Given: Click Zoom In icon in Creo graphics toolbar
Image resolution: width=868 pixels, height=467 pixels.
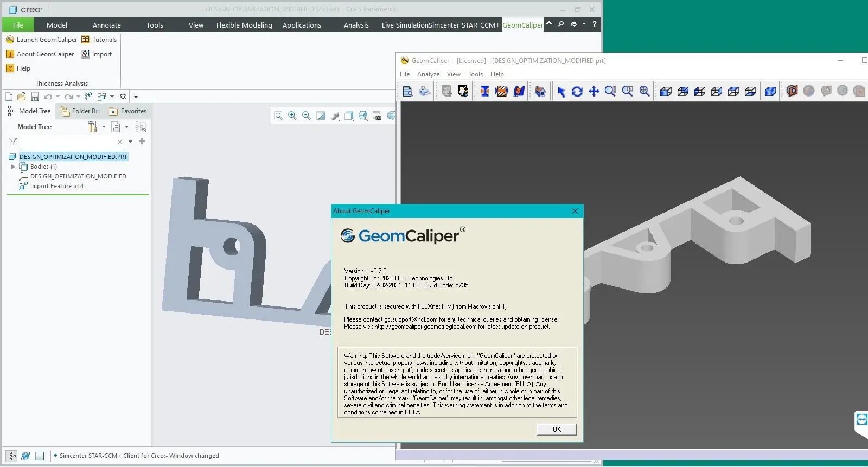Looking at the screenshot, I should 292,116.
